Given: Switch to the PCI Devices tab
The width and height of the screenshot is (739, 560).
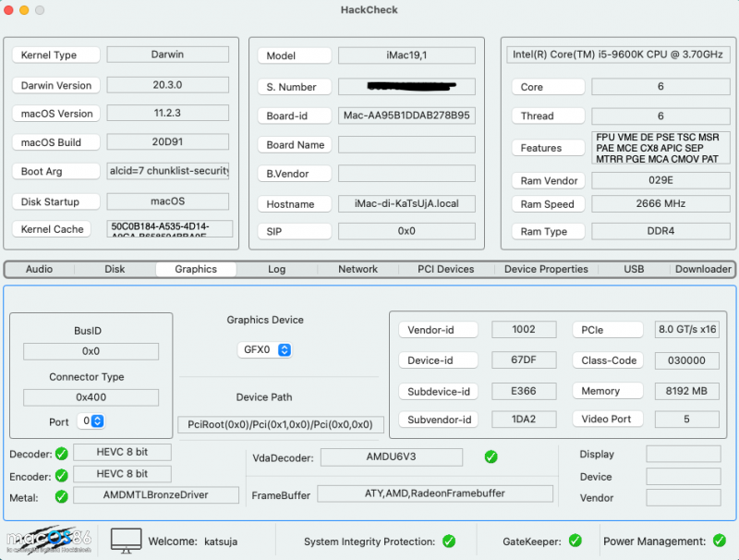Looking at the screenshot, I should point(446,269).
